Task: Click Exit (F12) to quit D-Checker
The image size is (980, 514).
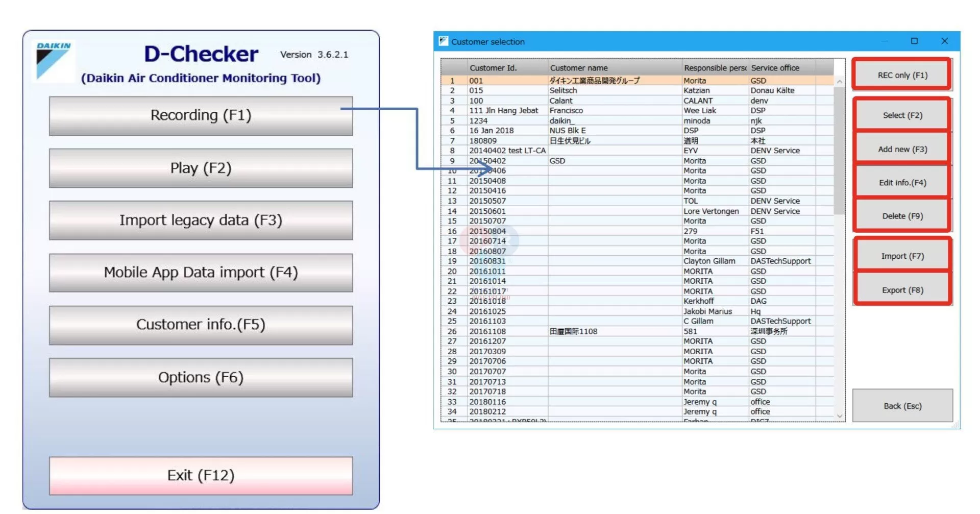Action: click(200, 475)
